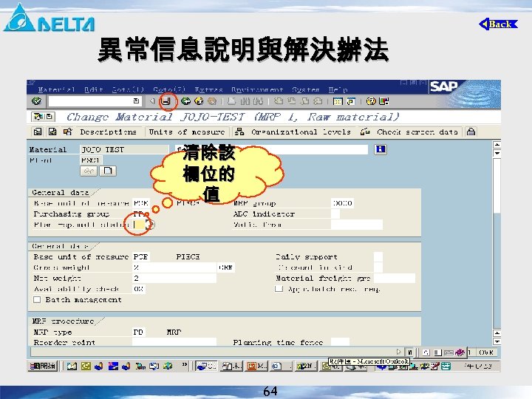Click the yellow Exit icon
Image resolution: width=532 pixels, height=399 pixels.
[199, 101]
